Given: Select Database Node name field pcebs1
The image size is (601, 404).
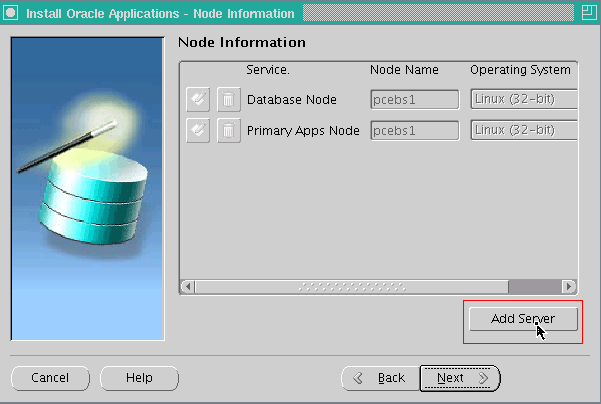Looking at the screenshot, I should coord(415,100).
